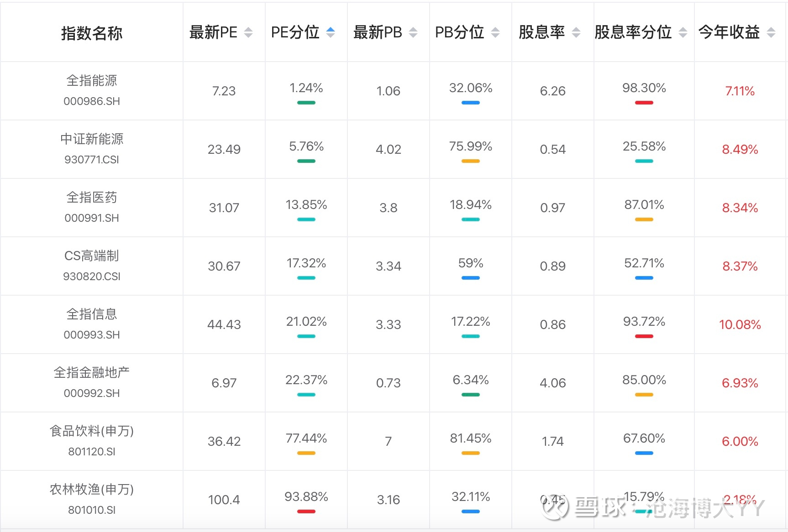Click yearly return 7.11%
Screen dimensions: 788x532
[740, 91]
